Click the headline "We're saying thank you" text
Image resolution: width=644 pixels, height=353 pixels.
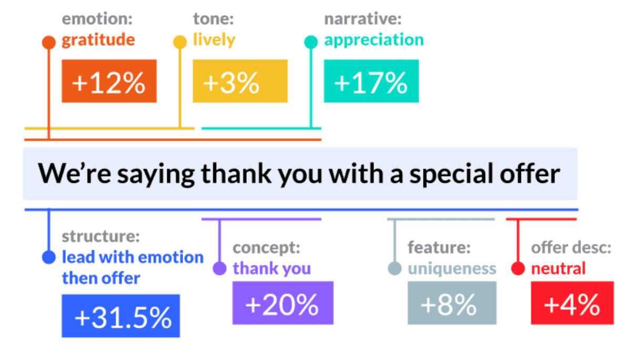coord(299,174)
